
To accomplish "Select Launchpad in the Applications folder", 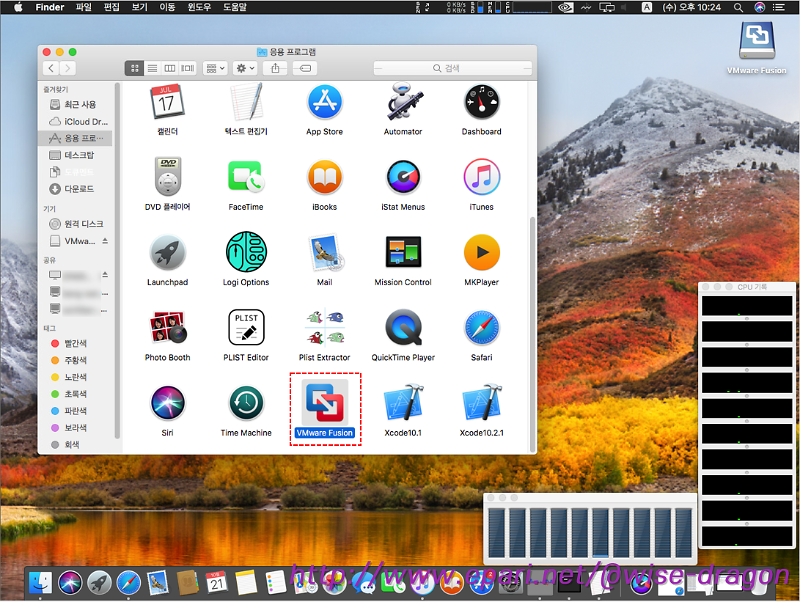I will click(x=167, y=253).
